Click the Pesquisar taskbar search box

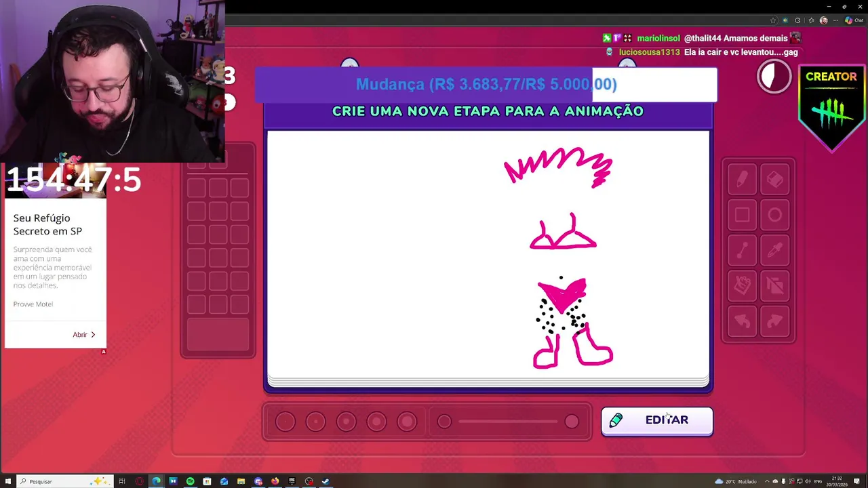coord(65,481)
